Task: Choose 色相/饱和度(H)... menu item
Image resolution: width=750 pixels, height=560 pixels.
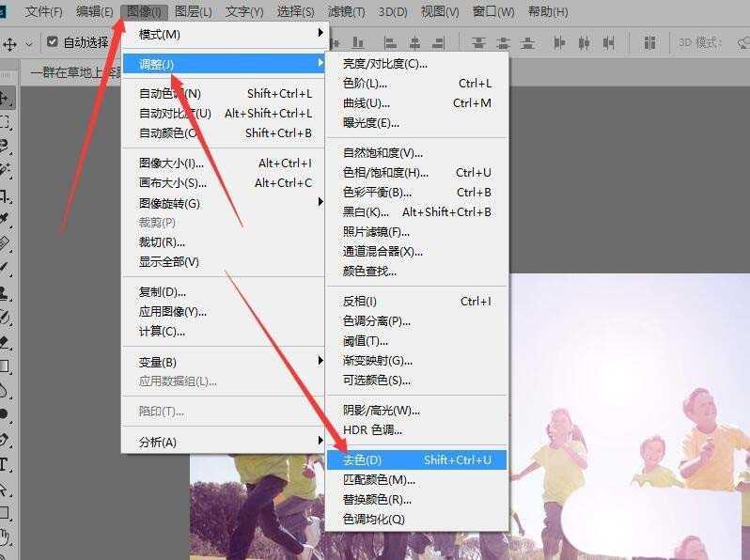Action: tap(416, 172)
